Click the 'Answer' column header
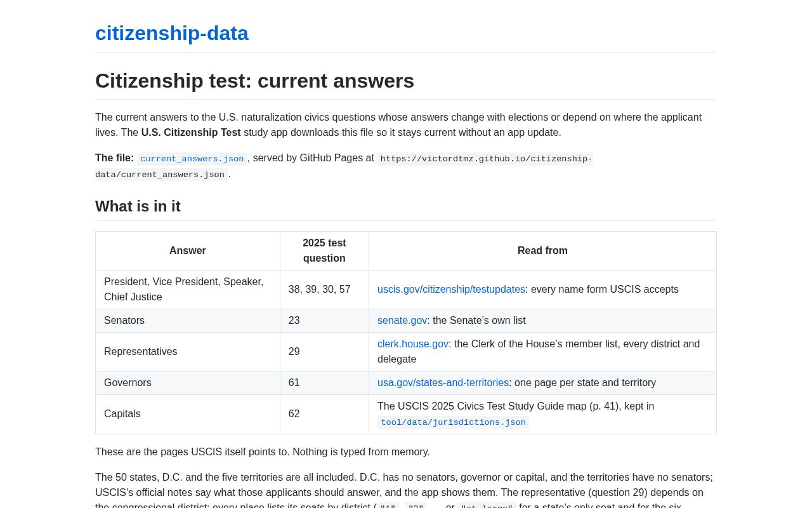The image size is (812, 508). pos(188,251)
